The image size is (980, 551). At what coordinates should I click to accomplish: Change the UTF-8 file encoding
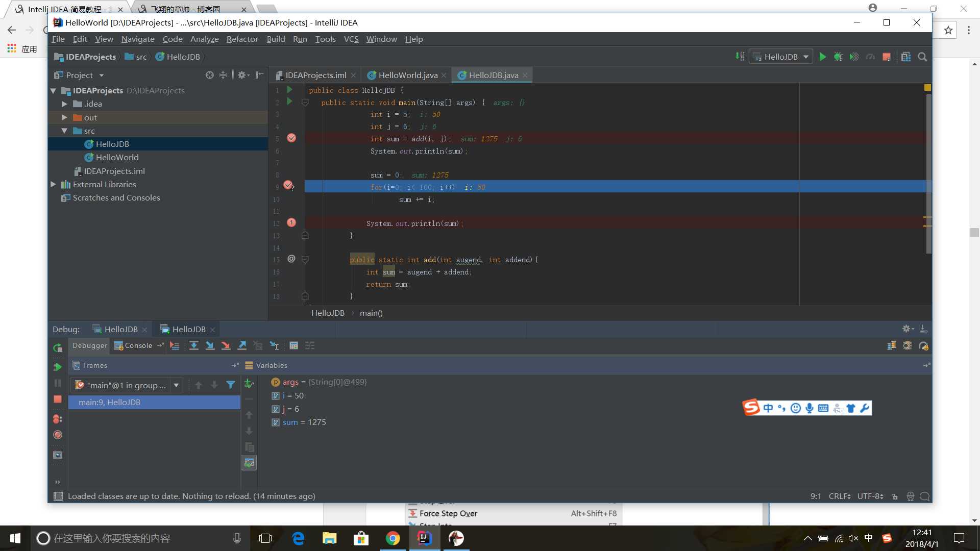870,496
